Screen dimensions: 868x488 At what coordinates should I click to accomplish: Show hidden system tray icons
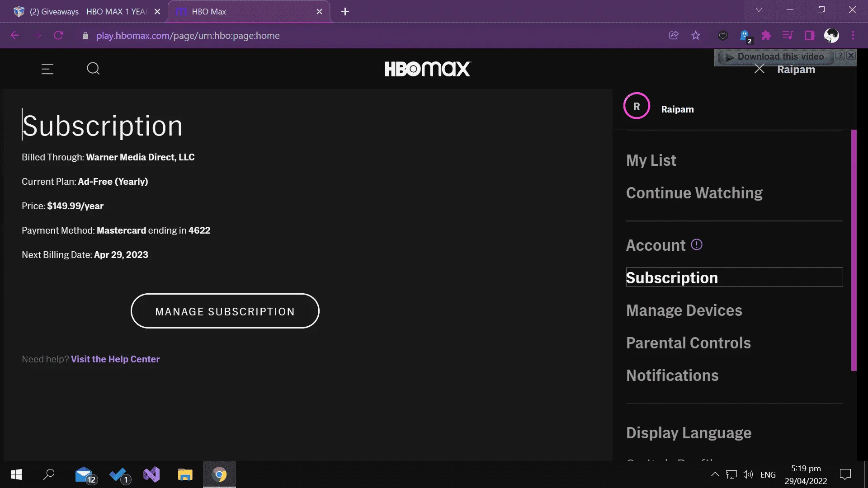pos(715,474)
